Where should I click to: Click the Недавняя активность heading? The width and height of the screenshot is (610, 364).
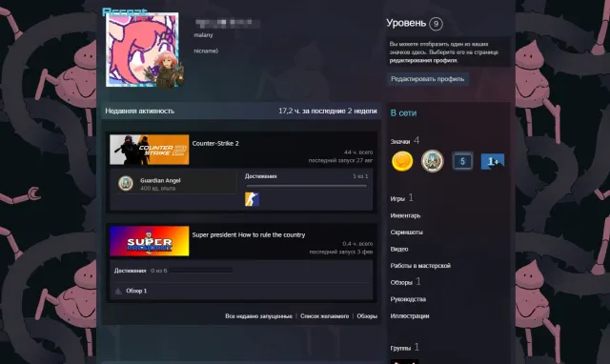tap(140, 111)
